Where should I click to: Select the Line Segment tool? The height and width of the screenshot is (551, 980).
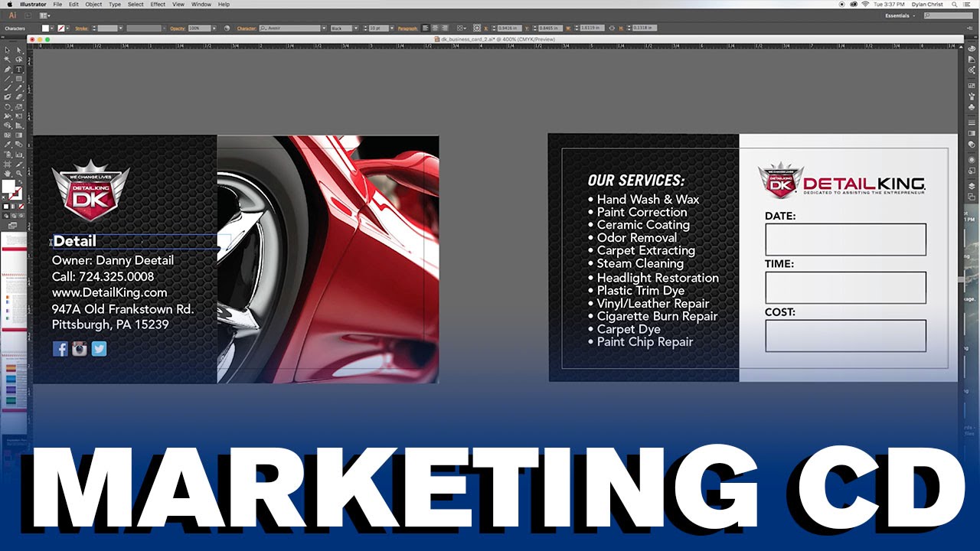point(8,78)
